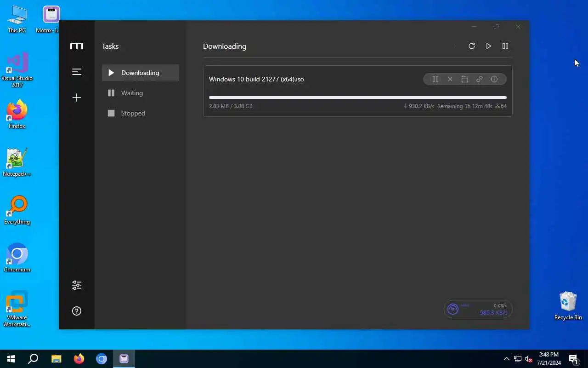588x368 pixels.
Task: Select the Recycle Bin desktop icon
Action: coord(568,305)
